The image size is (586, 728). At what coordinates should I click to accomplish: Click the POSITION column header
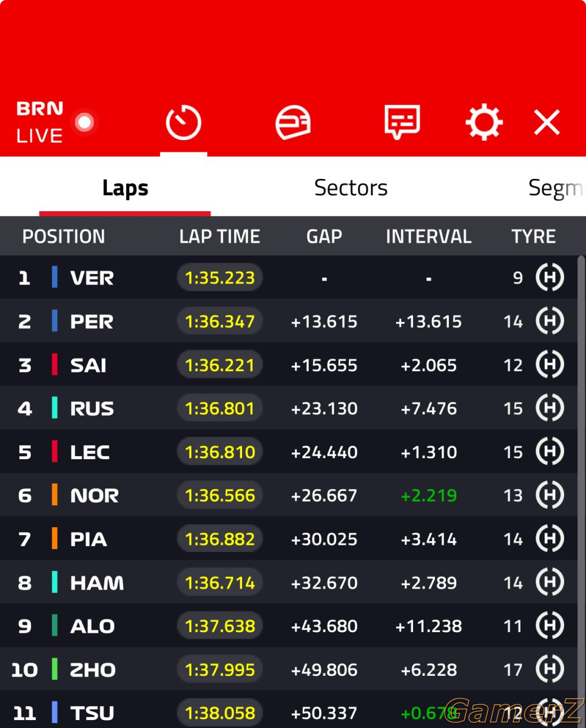point(64,237)
